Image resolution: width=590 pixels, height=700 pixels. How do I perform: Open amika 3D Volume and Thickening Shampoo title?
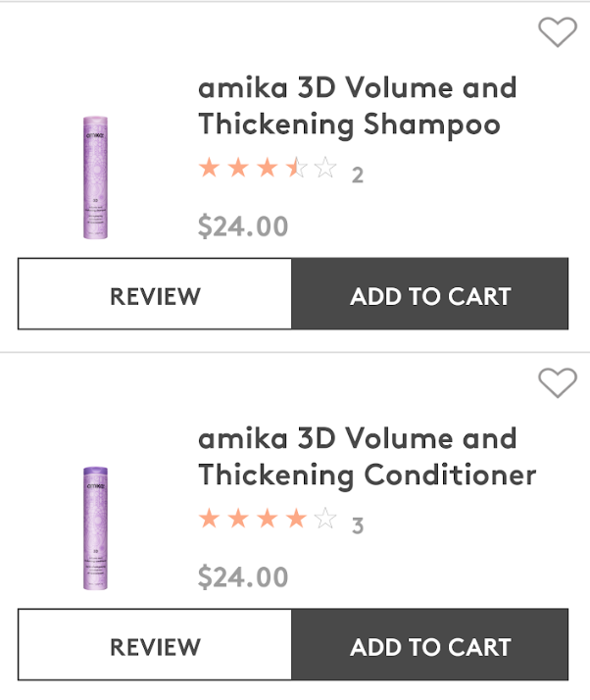pos(358,106)
